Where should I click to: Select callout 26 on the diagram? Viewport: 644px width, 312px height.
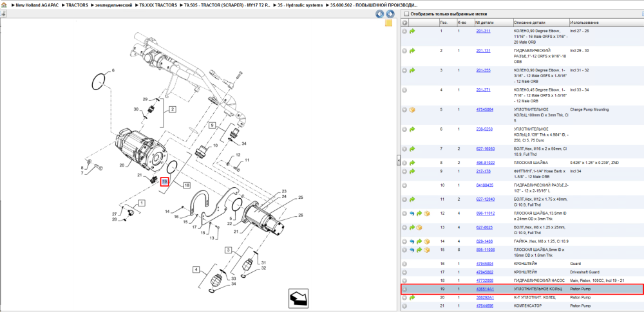(300, 215)
